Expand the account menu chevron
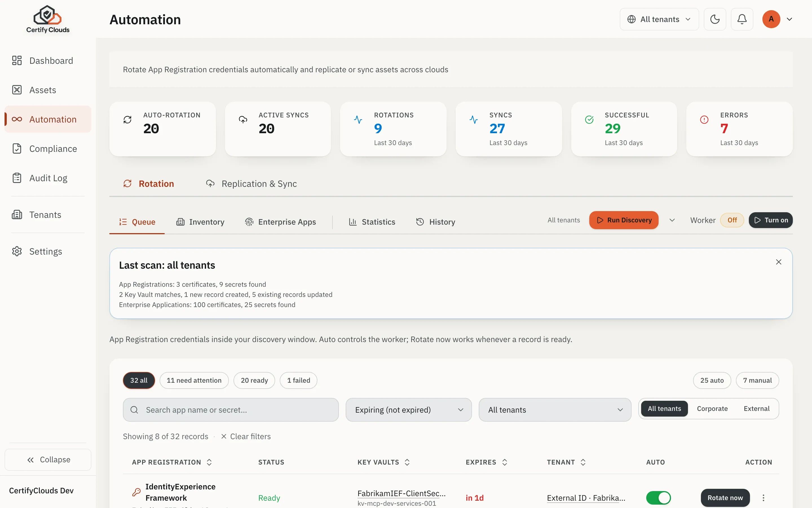Screen dimensions: 812x508 point(789,19)
